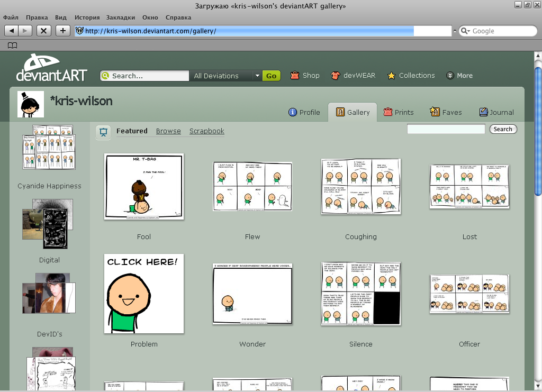Screen dimensions: 542x392
Task: Click the Coughing title text
Action: tap(361, 236)
